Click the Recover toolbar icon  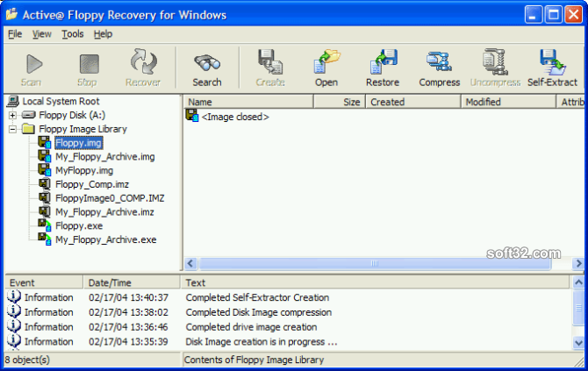pyautogui.click(x=143, y=61)
